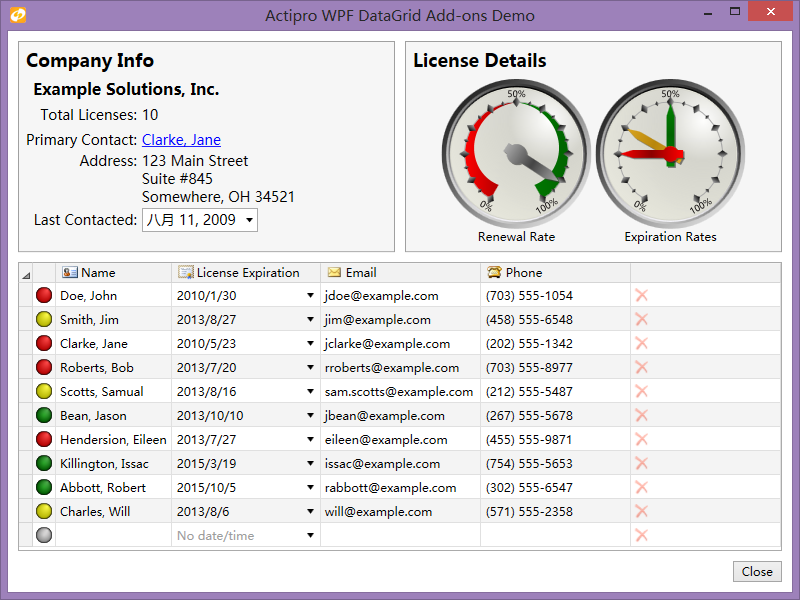Click the select-all corner of the grid
This screenshot has height=600, width=800.
click(x=26, y=273)
